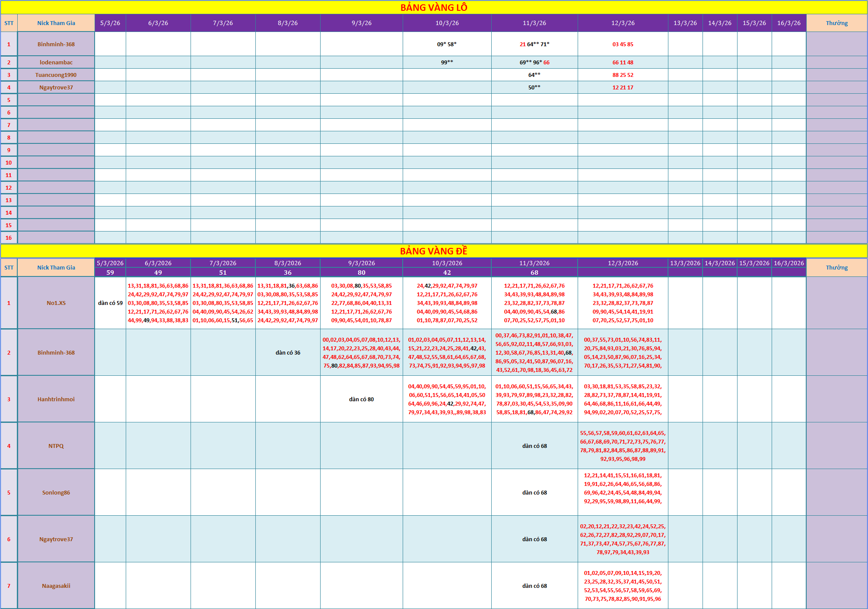The image size is (868, 609).
Task: Click the 'dàn có 80' cell
Action: [x=362, y=399]
